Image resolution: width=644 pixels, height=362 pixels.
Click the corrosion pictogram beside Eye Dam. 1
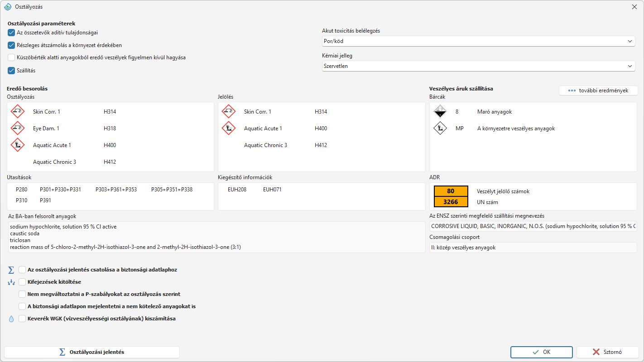pyautogui.click(x=18, y=128)
